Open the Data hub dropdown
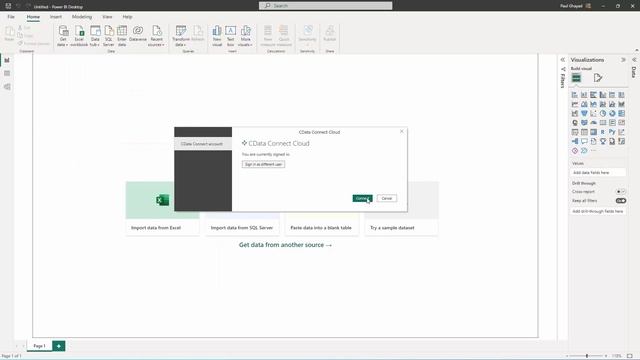 pos(95,36)
